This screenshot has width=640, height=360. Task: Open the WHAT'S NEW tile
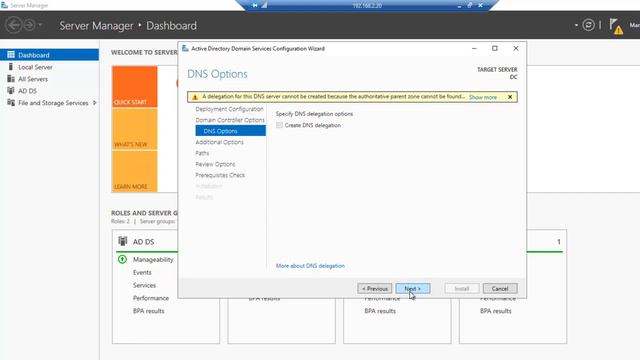tap(135, 129)
